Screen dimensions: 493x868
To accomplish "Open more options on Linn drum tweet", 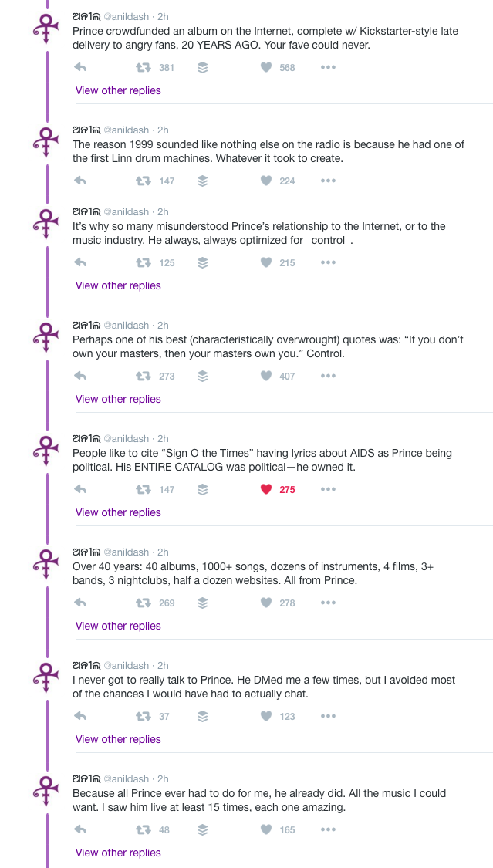I will coord(328,181).
